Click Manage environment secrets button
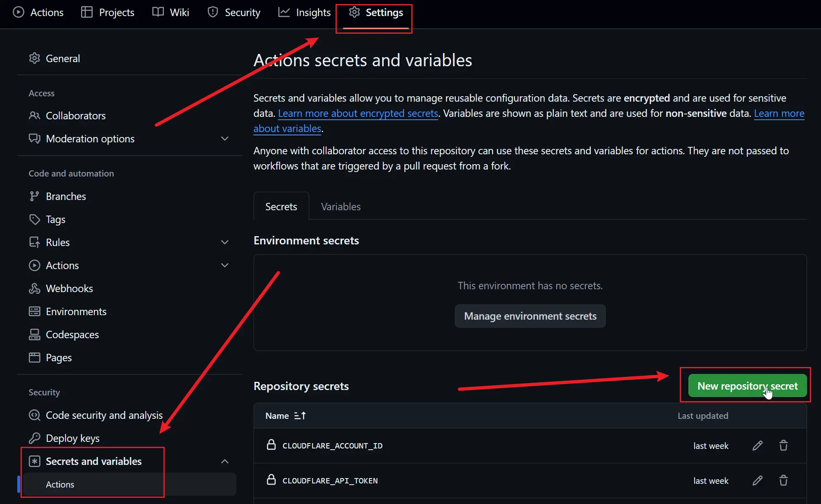 pyautogui.click(x=530, y=316)
